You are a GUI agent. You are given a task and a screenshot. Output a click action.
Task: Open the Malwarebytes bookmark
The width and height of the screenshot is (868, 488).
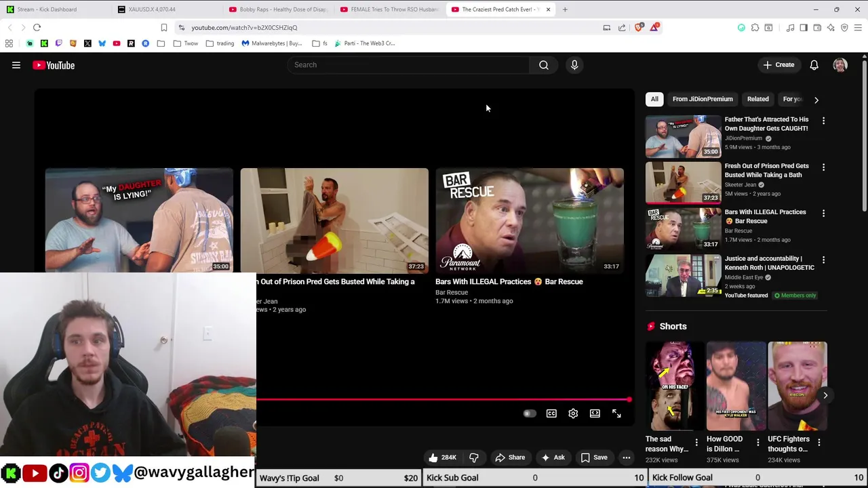click(272, 43)
